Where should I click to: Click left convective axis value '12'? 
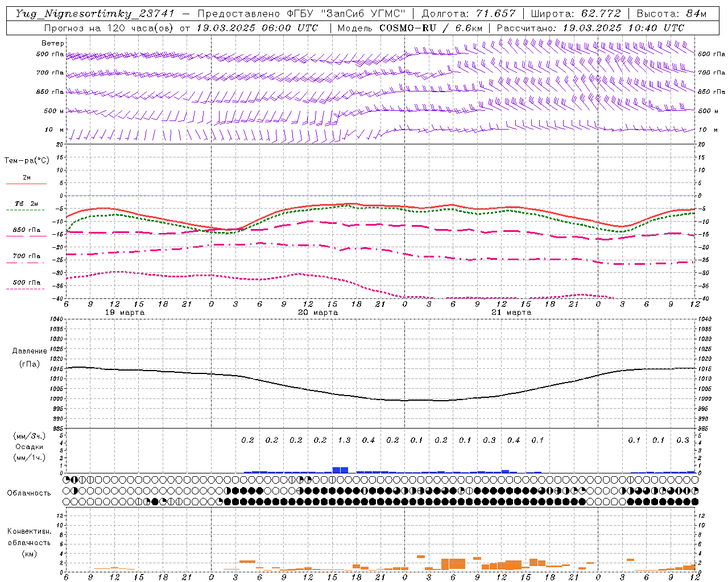pyautogui.click(x=60, y=516)
